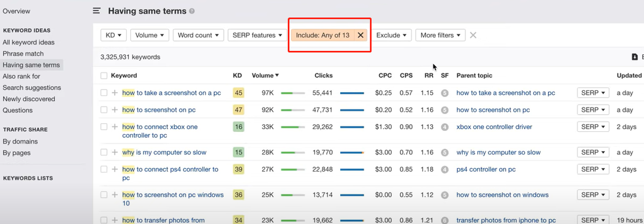
Task: Open parent topic 'xbox one controller driver'
Action: point(494,127)
